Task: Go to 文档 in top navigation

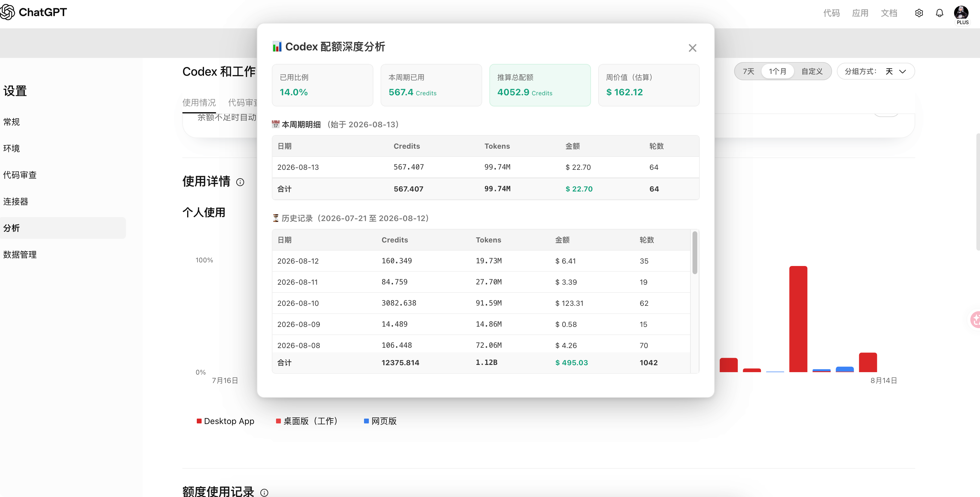Action: [x=889, y=13]
